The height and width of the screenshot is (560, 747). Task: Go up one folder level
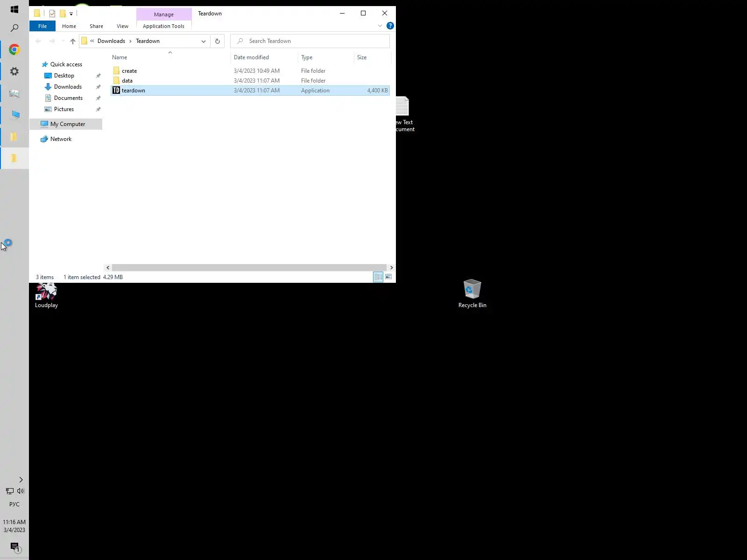73,41
